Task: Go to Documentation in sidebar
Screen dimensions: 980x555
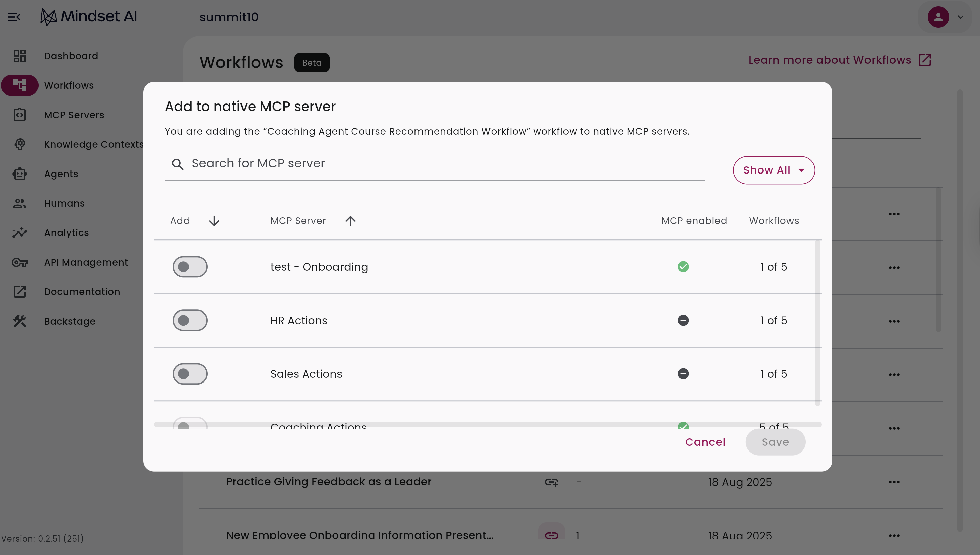Action: click(x=82, y=292)
